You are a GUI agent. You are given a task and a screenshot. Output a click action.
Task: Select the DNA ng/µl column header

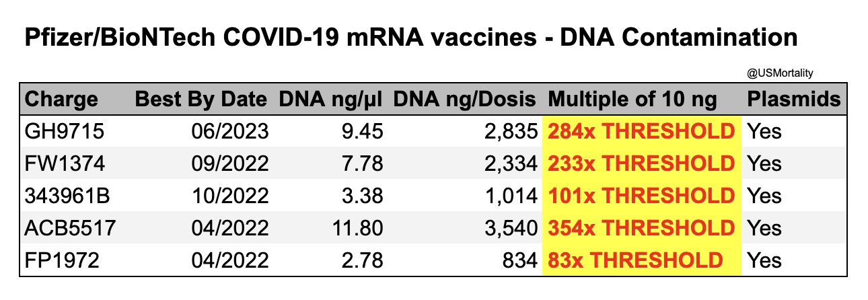330,100
